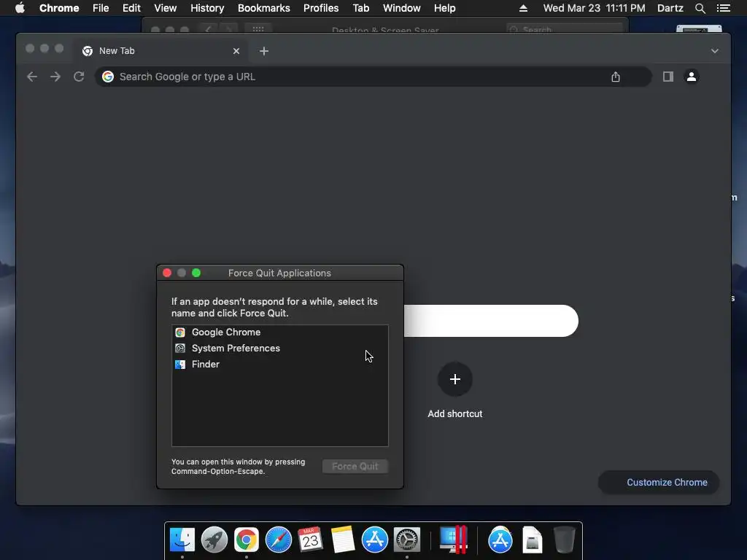Screen dimensions: 747x560
Task: Open the Chrome application menu
Action: pos(59,8)
